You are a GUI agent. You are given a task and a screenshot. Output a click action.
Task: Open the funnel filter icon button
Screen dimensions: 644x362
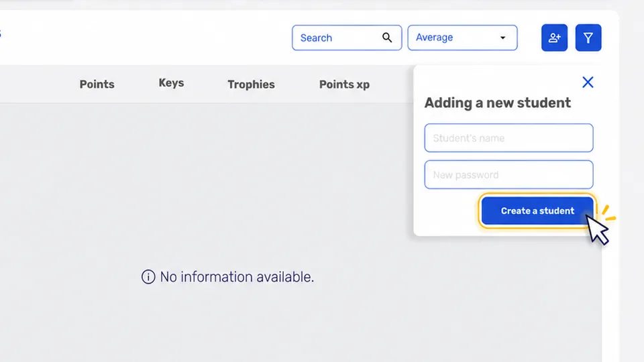(x=588, y=38)
